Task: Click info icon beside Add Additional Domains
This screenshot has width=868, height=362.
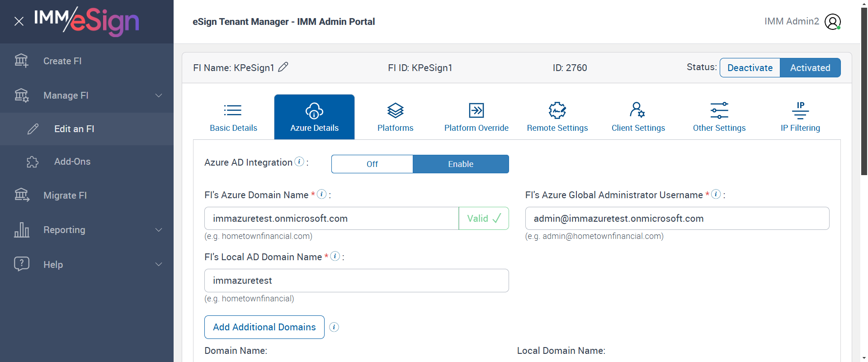Action: pos(334,327)
